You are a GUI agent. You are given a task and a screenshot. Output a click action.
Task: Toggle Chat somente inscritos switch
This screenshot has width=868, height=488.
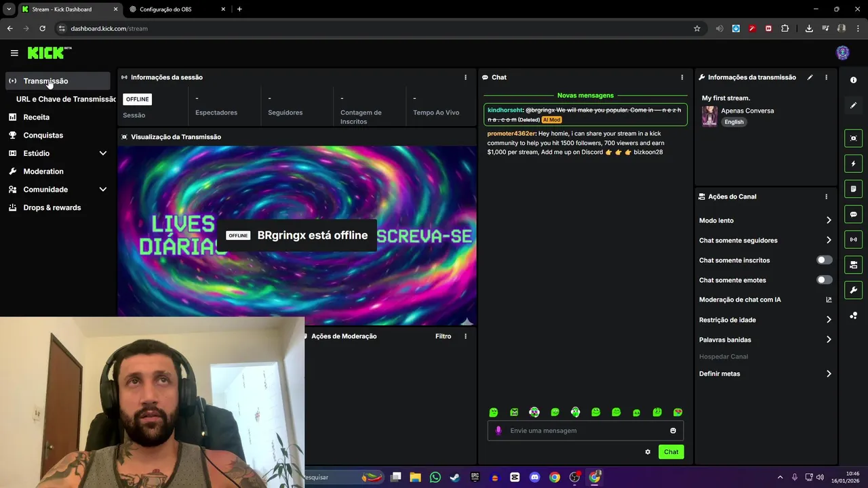coord(824,260)
